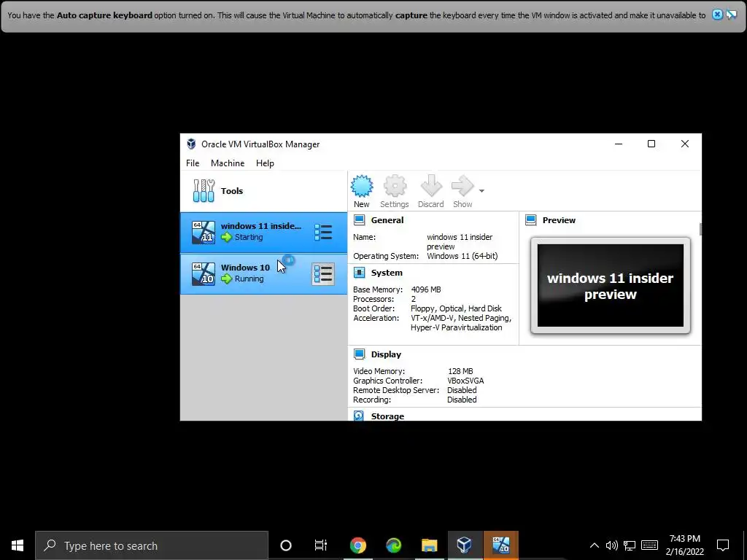The height and width of the screenshot is (560, 747).
Task: Click the Show toolbar arrow icon
Action: pos(462,186)
